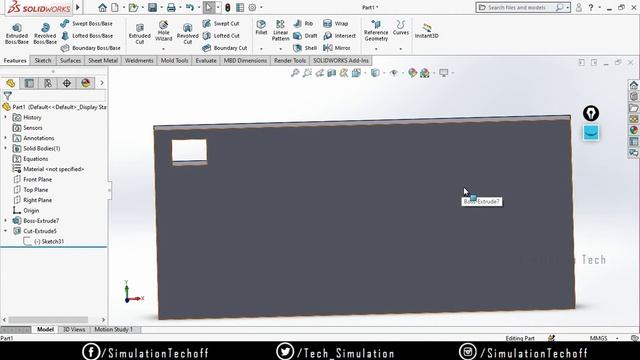Open the Reference Geometry dropdown arrow
The width and height of the screenshot is (640, 360).
pos(376,49)
